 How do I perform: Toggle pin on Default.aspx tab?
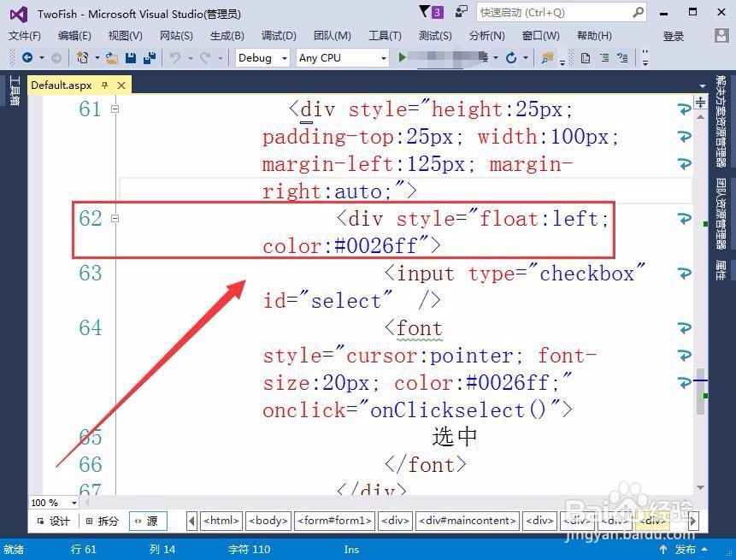(104, 85)
